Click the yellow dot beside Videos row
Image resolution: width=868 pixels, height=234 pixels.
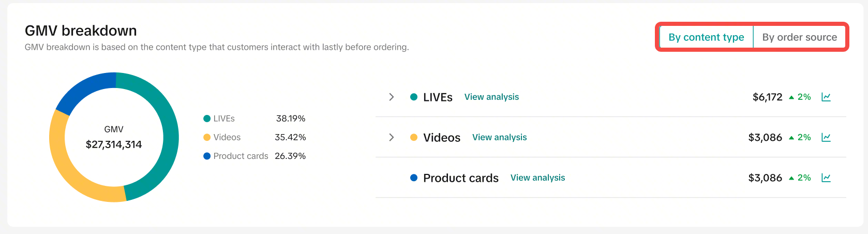[x=414, y=137]
